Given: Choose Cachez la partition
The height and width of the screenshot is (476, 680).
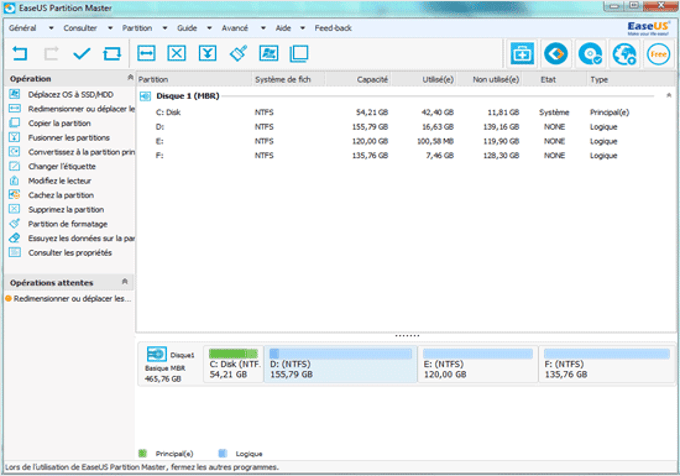Looking at the screenshot, I should point(61,195).
